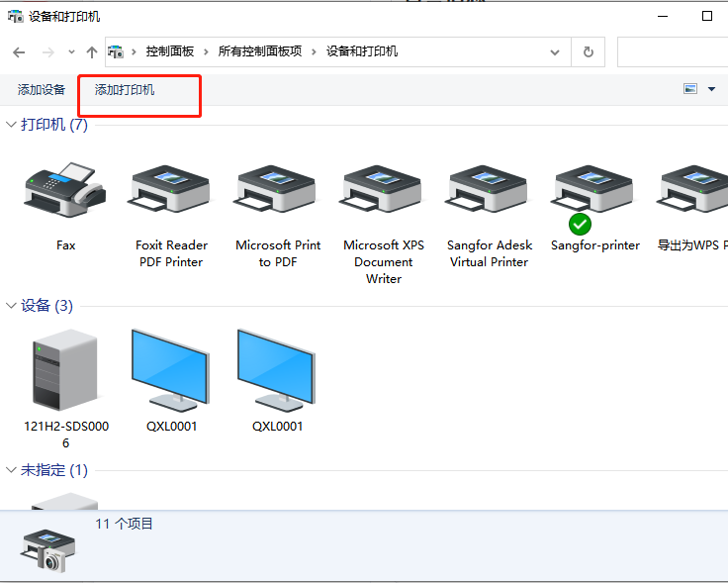
Task: Select the partially shown unspecified device
Action: click(64, 501)
